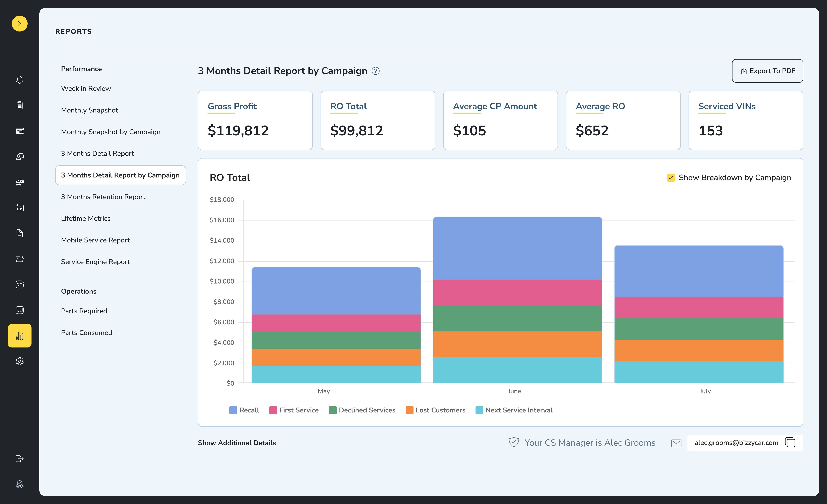Select the logout icon at the bottom
This screenshot has height=504, width=827.
pyautogui.click(x=20, y=459)
